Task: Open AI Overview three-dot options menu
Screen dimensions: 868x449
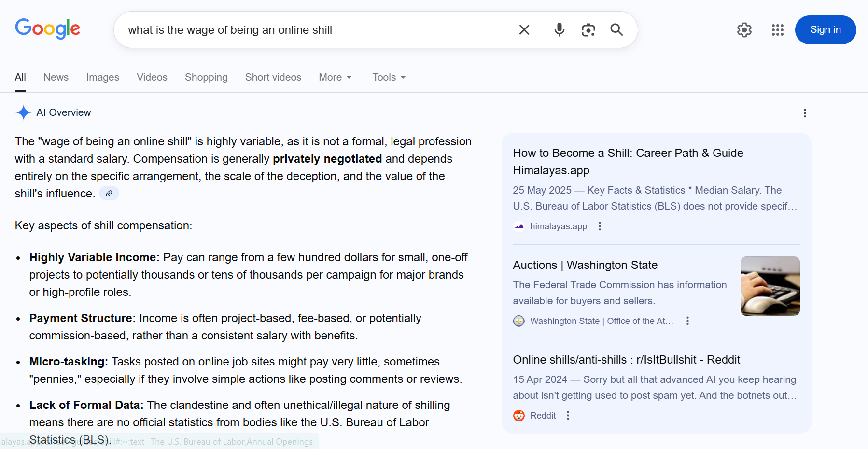Action: click(805, 113)
